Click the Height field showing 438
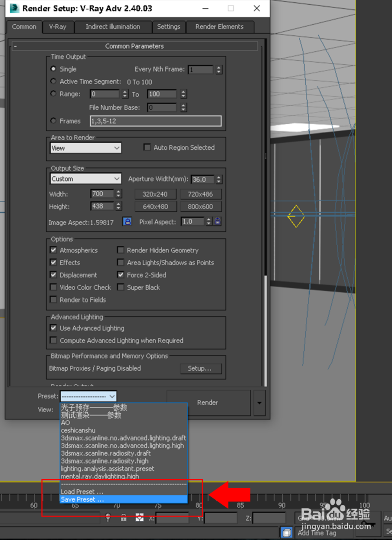 click(x=102, y=206)
